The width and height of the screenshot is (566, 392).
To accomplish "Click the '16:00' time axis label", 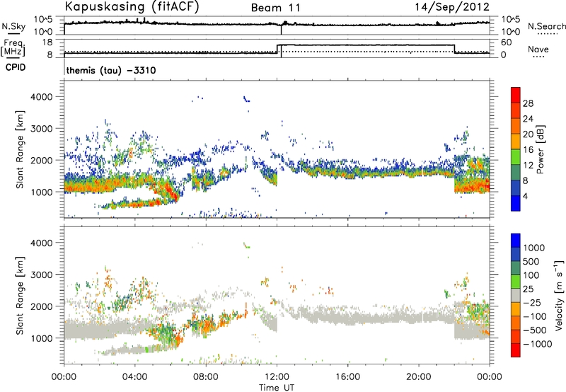I will coord(347,377).
